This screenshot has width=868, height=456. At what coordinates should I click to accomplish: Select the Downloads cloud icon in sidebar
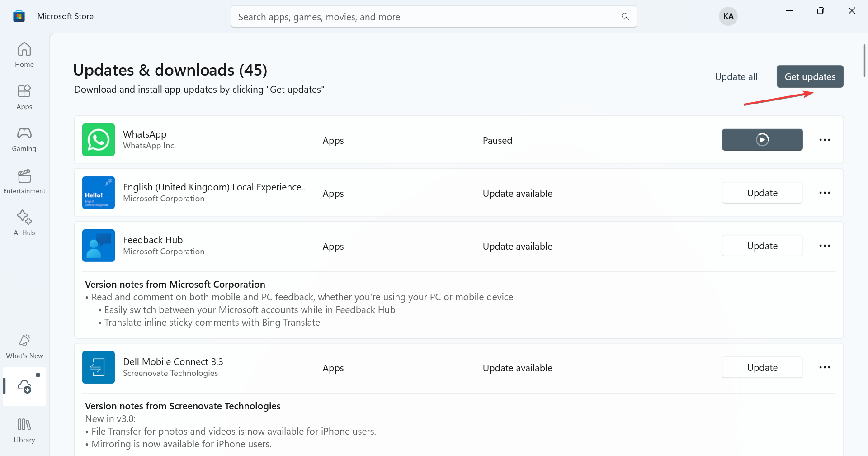click(x=24, y=386)
